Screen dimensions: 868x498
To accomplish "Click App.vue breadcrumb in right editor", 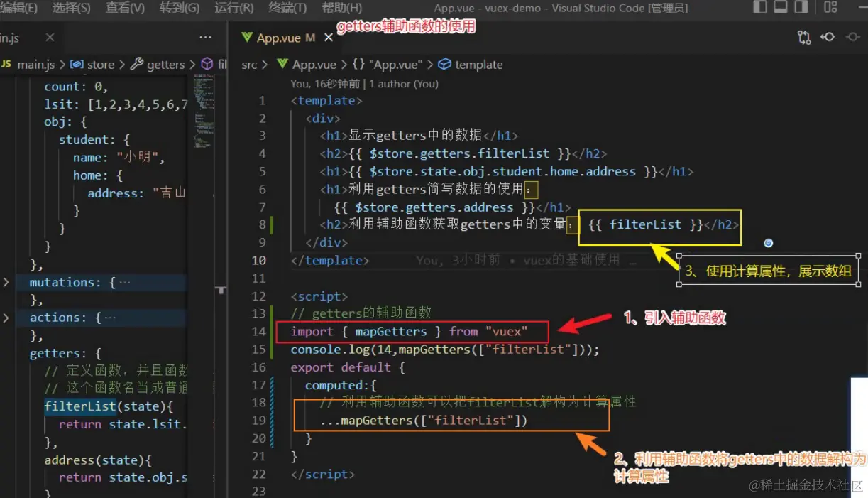I will coord(314,65).
